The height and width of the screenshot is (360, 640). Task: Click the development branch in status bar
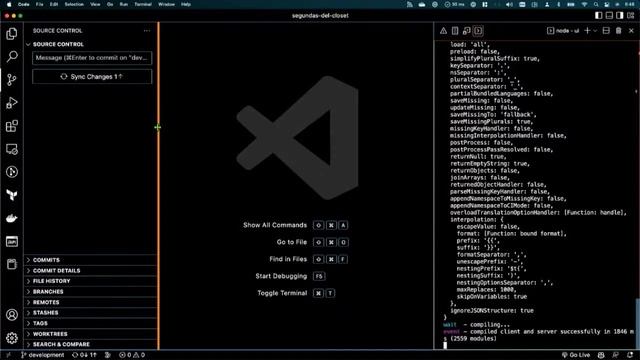pyautogui.click(x=43, y=355)
